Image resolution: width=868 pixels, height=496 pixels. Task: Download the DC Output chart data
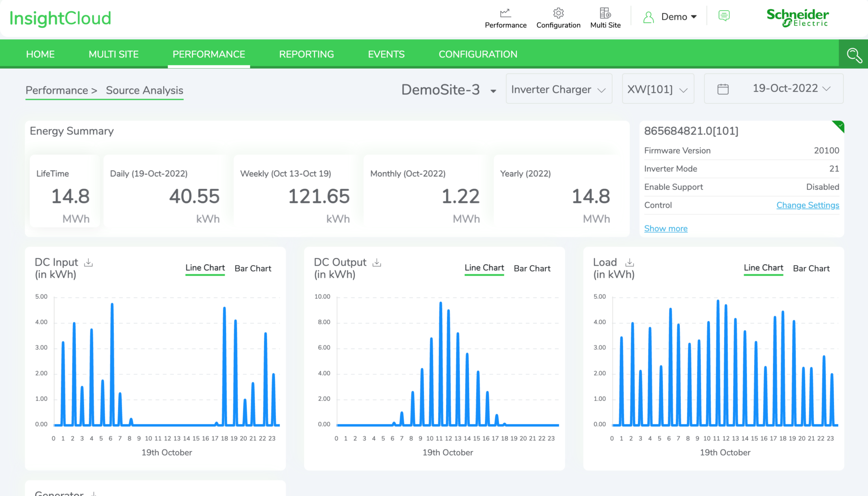377,262
